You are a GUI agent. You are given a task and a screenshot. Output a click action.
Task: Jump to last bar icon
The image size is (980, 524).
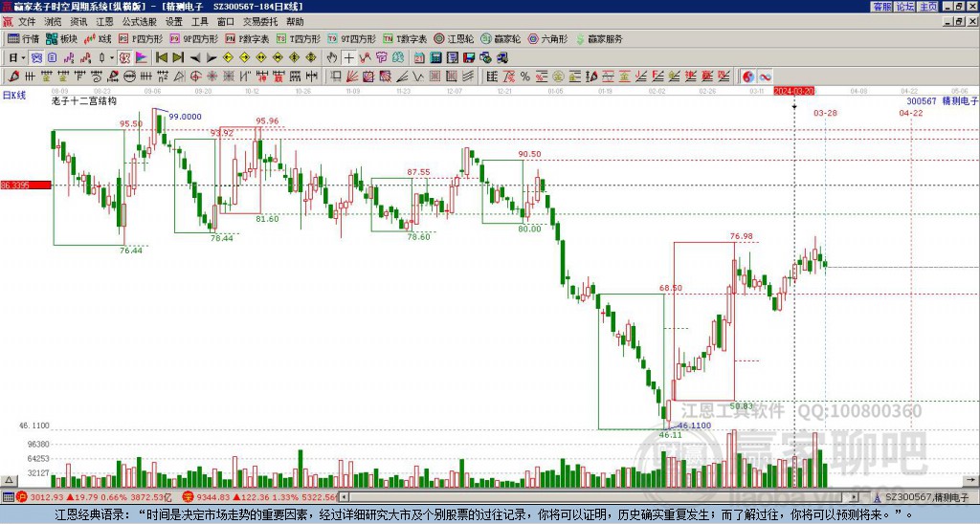178,58
